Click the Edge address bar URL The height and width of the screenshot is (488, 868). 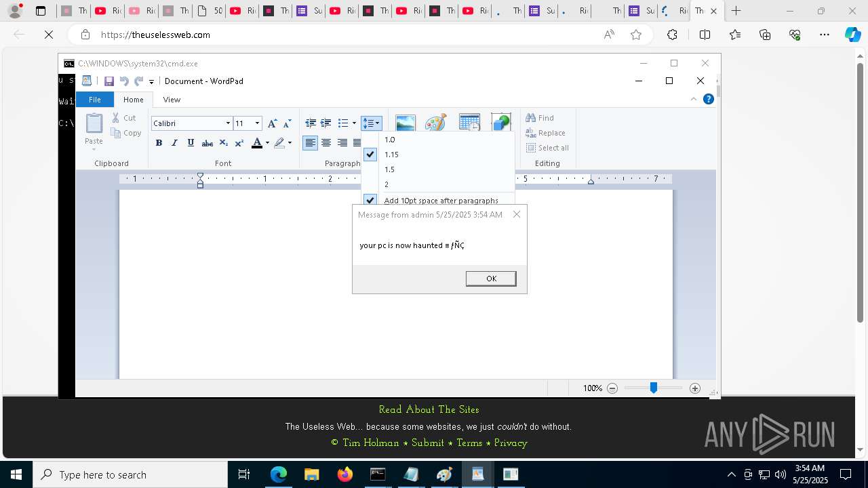point(155,35)
